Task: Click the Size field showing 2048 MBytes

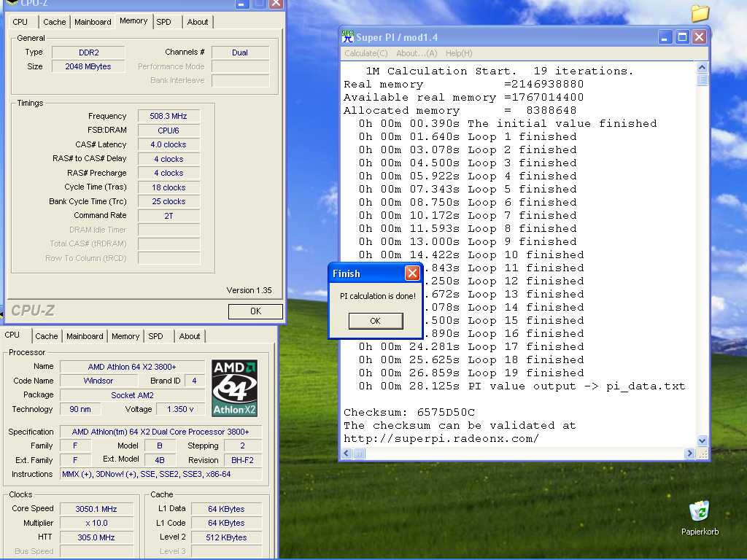Action: click(x=88, y=66)
